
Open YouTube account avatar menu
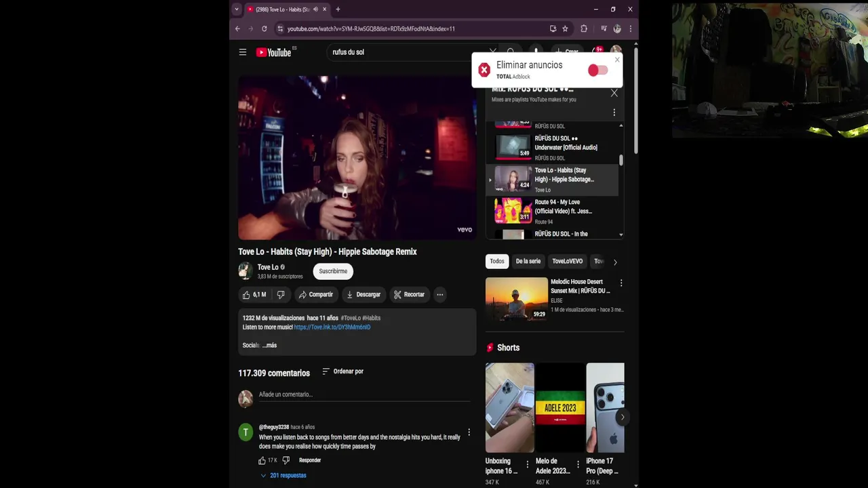tap(616, 50)
